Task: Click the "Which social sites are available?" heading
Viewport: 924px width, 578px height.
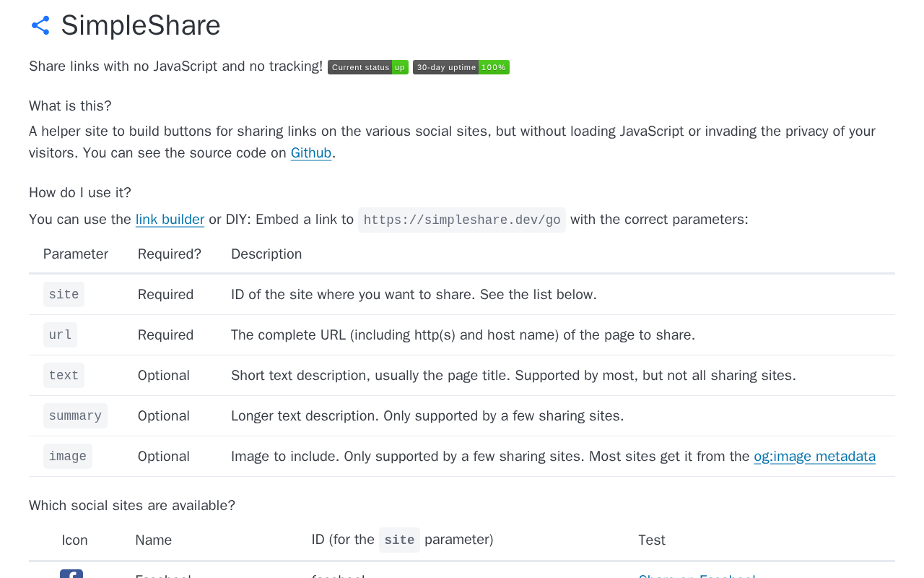Action: [132, 506]
